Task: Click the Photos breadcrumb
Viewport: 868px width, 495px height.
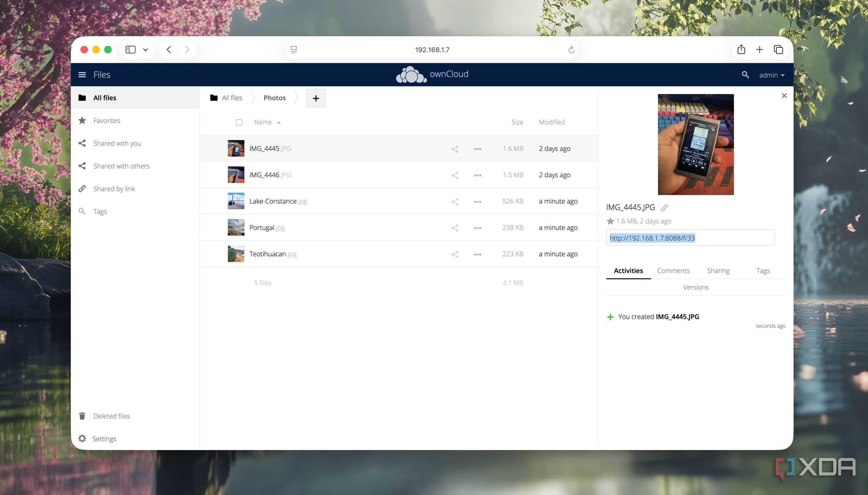Action: (x=274, y=98)
